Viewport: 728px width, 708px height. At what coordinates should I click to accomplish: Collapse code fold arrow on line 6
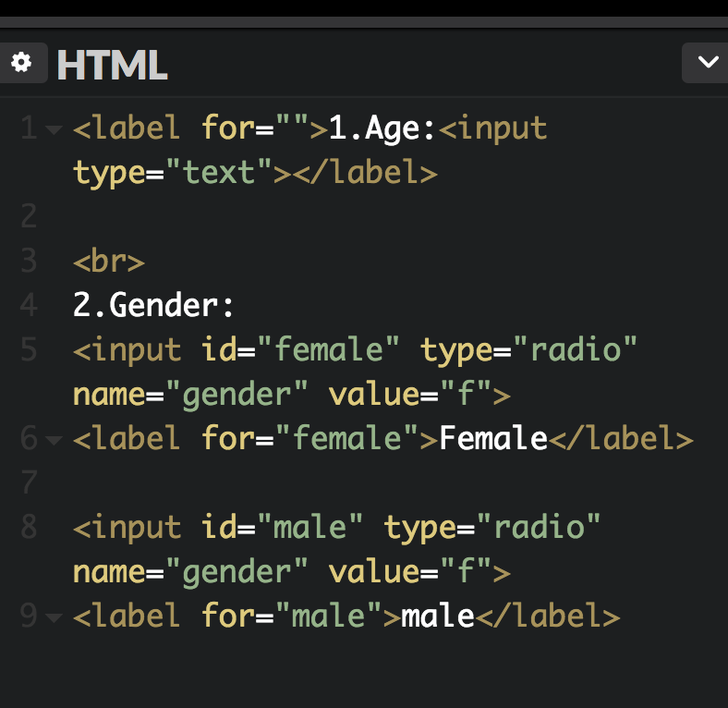coord(55,439)
